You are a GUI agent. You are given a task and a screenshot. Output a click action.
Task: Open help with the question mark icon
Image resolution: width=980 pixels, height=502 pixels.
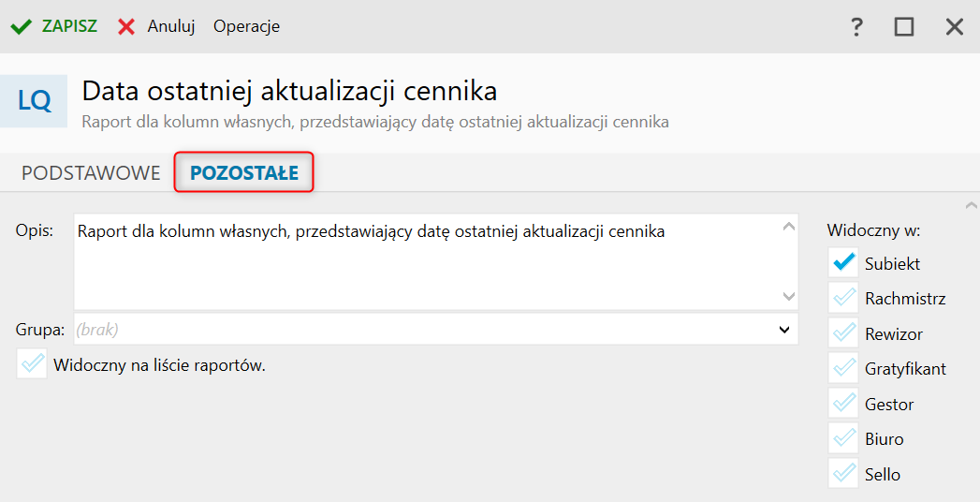(856, 27)
